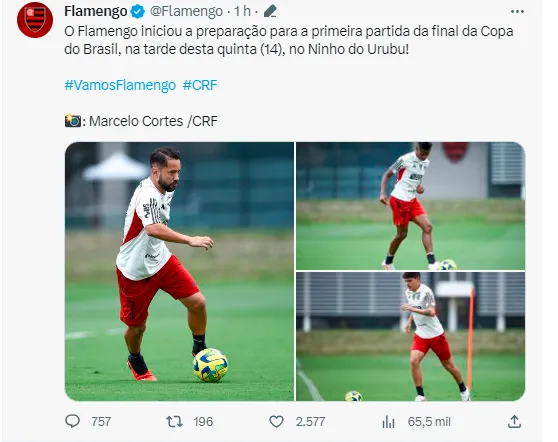This screenshot has width=558, height=442.
Task: Click the 2.577 likes count
Action: pyautogui.click(x=310, y=422)
